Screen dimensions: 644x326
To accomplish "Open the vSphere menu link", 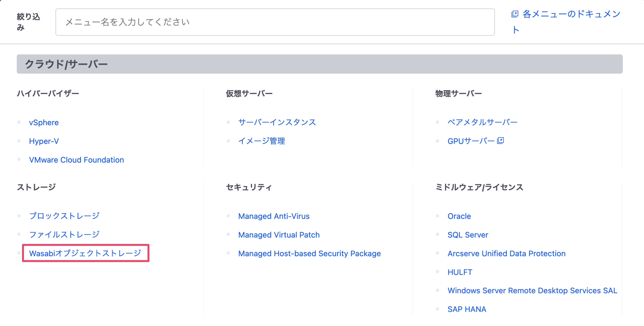I will point(44,122).
